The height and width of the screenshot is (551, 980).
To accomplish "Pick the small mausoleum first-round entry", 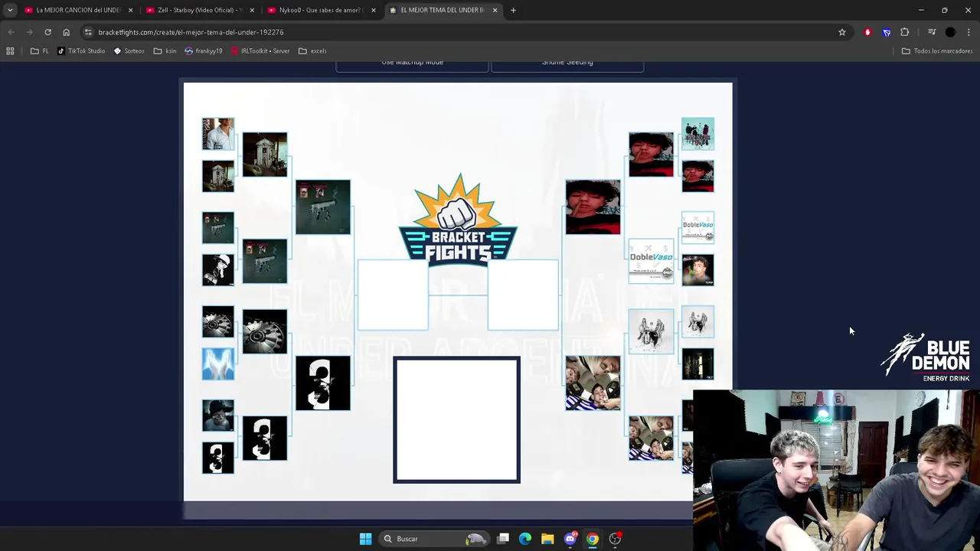I will tap(218, 176).
